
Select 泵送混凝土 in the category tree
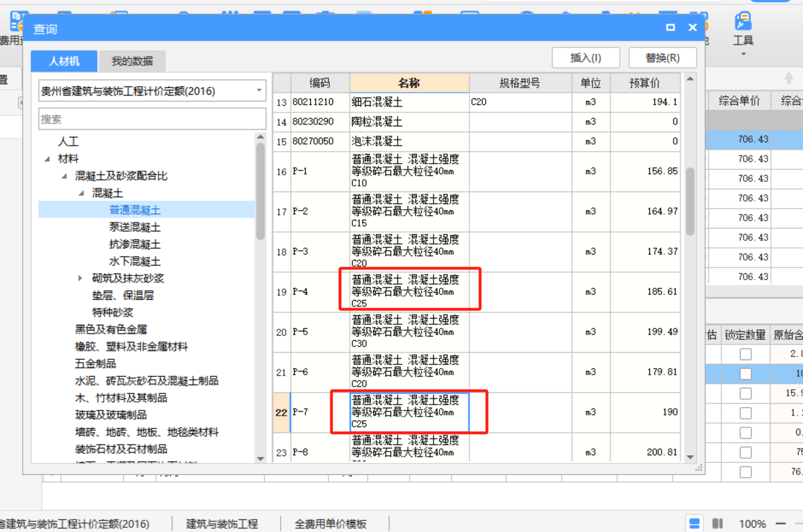tap(135, 227)
